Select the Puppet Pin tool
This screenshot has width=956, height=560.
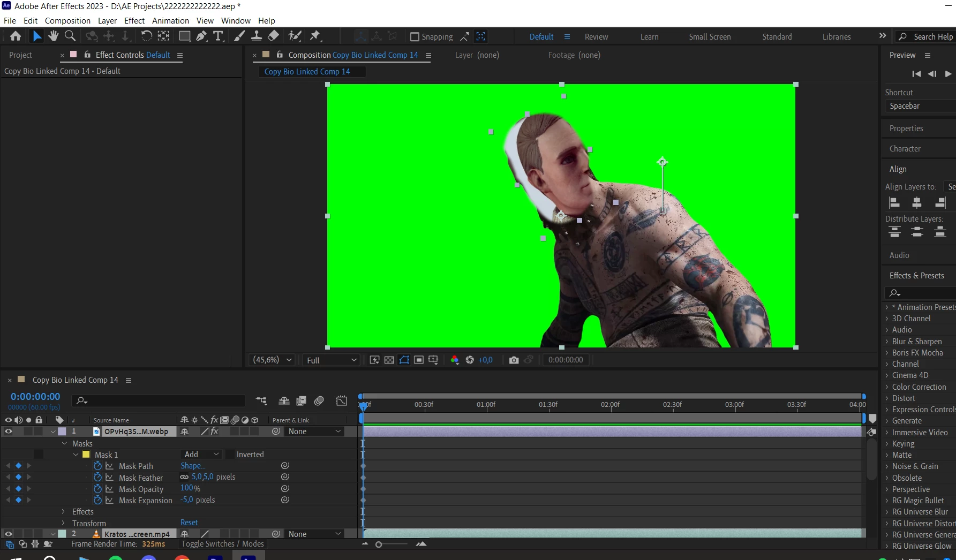(315, 36)
